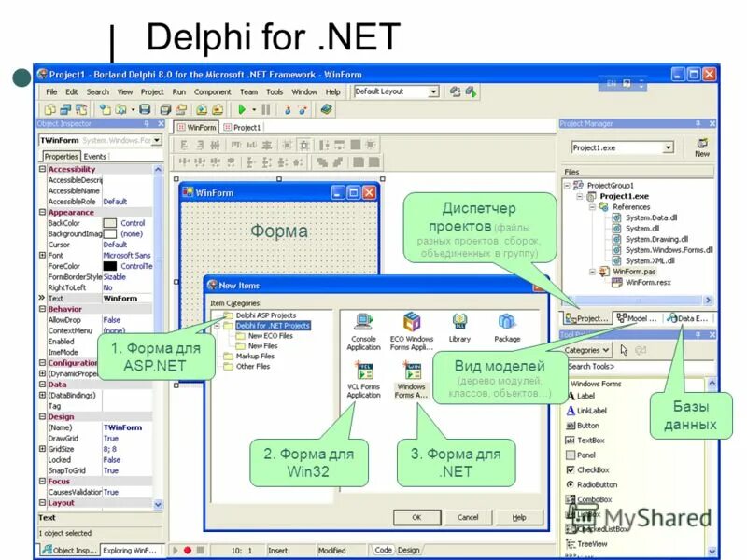This screenshot has height=560, width=747.
Task: Click the Pause button in toolbar
Action: (266, 109)
